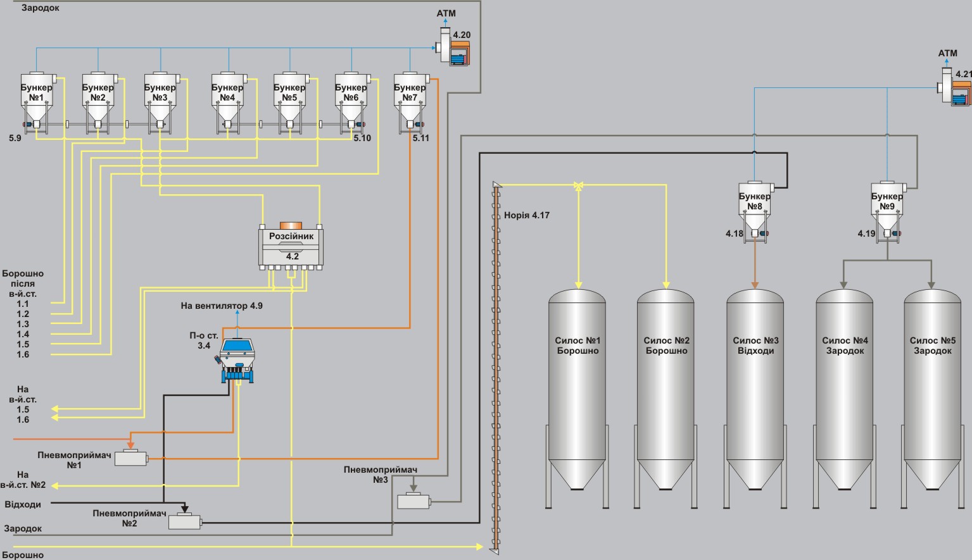Click the На вентилятор 4.9 label
972x560 pixels.
click(x=222, y=306)
